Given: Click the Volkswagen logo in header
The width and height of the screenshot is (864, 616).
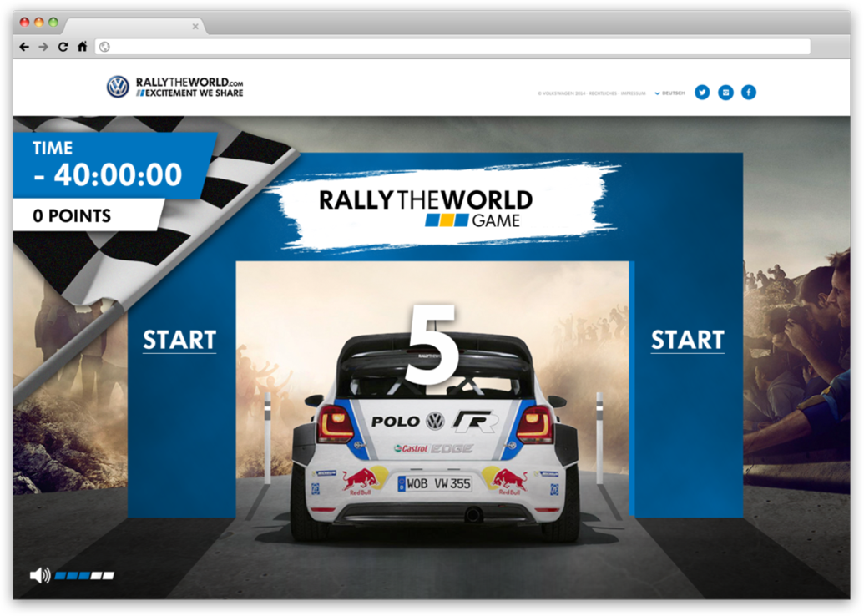Looking at the screenshot, I should pyautogui.click(x=118, y=87).
